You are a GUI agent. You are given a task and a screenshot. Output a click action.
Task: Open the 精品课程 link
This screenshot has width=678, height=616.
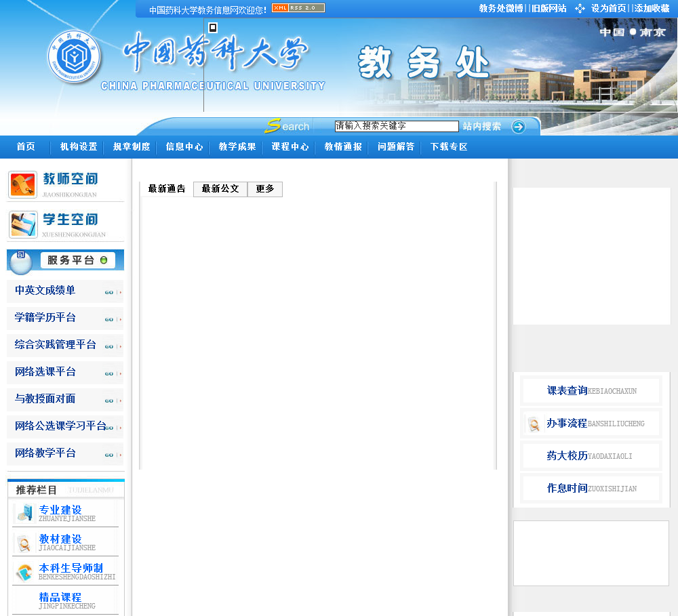click(60, 598)
